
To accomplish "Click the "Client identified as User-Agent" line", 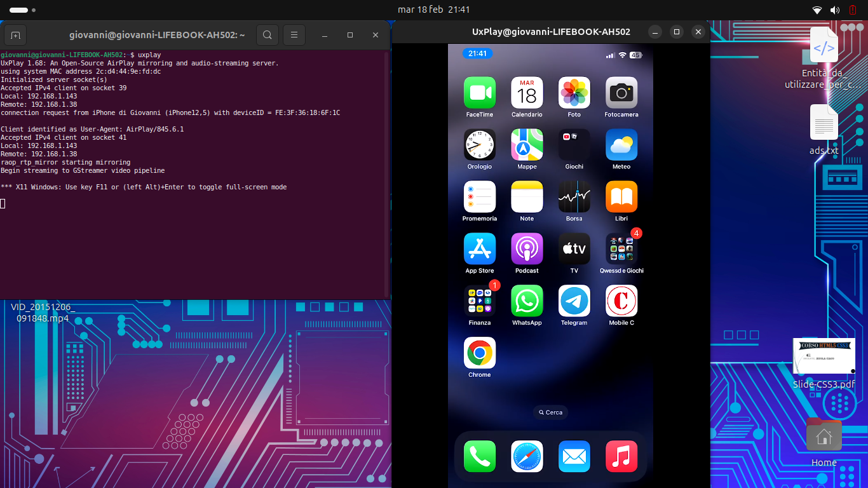I will tap(92, 129).
